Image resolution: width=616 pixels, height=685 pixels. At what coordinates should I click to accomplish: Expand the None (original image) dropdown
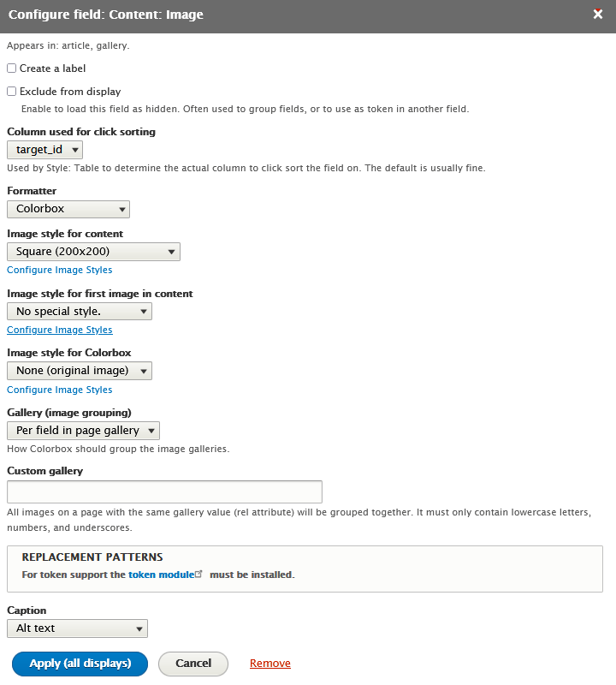pyautogui.click(x=80, y=371)
